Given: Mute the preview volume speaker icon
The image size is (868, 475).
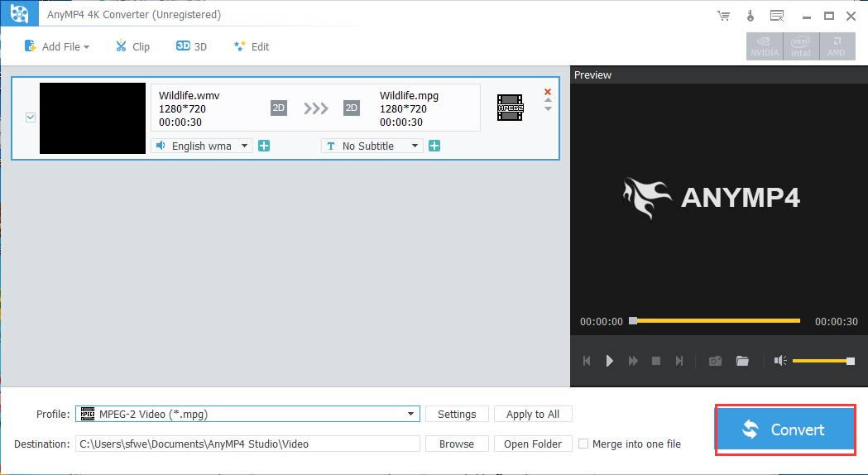Looking at the screenshot, I should point(780,361).
